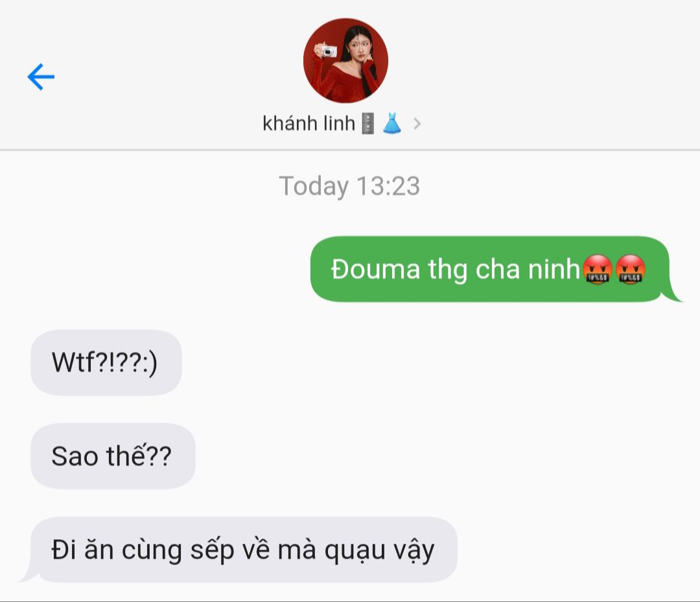Viewport: 700px width, 602px height.
Task: Select the first angry cursing emoji
Action: 598,270
